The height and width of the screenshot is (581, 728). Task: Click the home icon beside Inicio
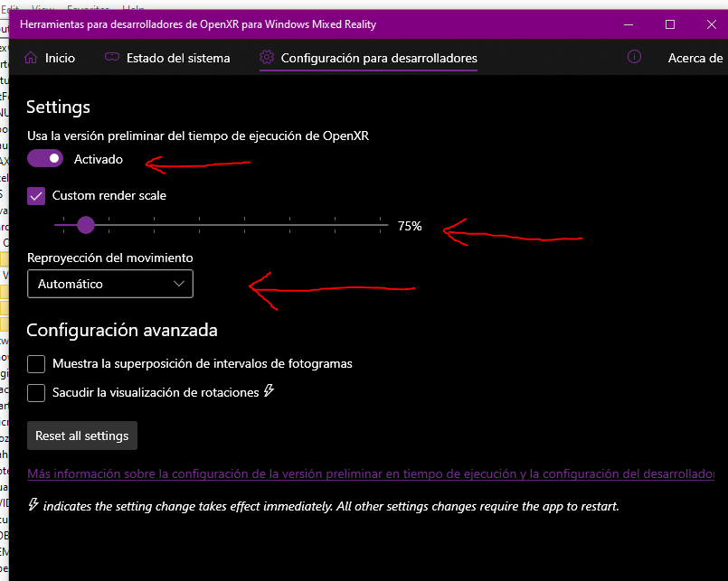pyautogui.click(x=31, y=58)
